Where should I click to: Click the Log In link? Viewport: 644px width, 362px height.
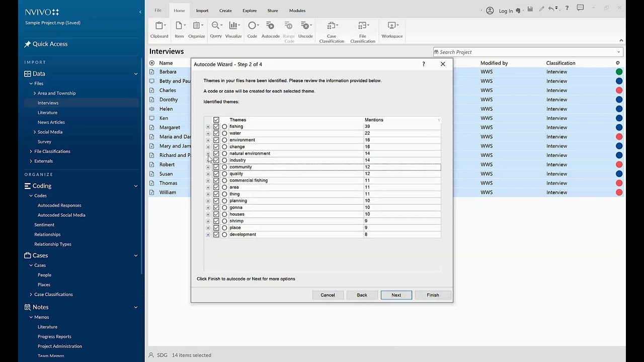tap(506, 11)
